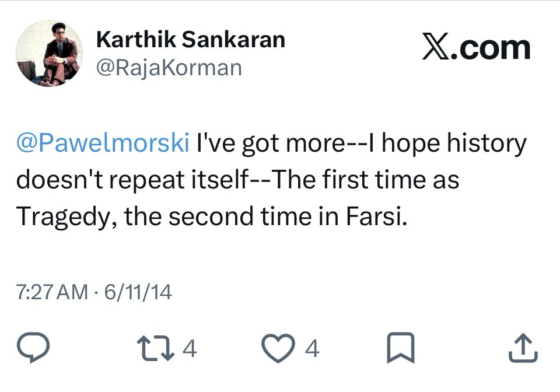Image resolution: width=560 pixels, height=392 pixels.
Task: View the retweet count of 4
Action: coord(190,349)
